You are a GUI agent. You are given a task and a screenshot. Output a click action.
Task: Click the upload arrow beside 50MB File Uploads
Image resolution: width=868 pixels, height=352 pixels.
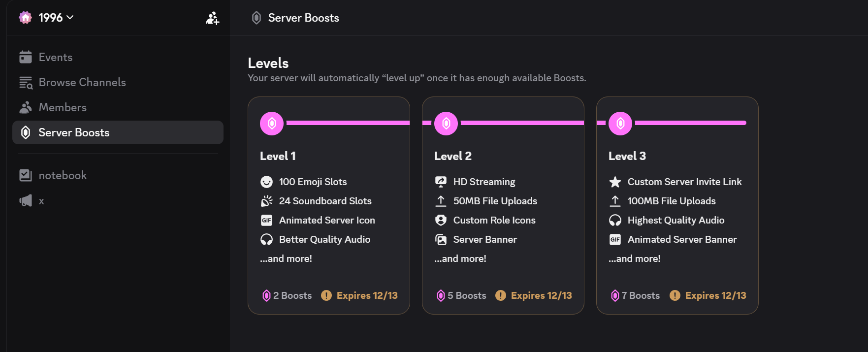pos(441,201)
